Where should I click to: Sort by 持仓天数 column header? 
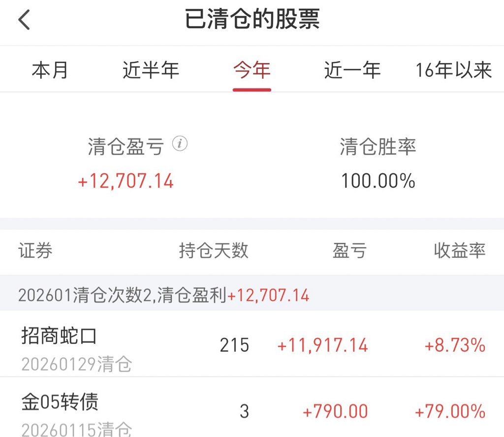(214, 250)
